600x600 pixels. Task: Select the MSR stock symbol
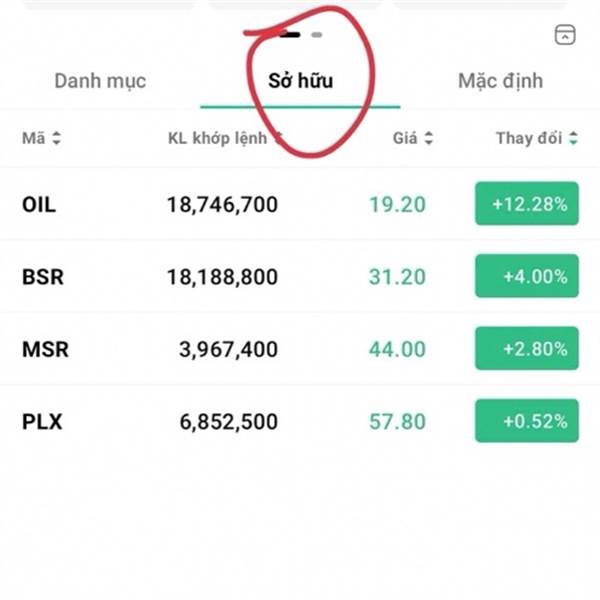point(44,350)
